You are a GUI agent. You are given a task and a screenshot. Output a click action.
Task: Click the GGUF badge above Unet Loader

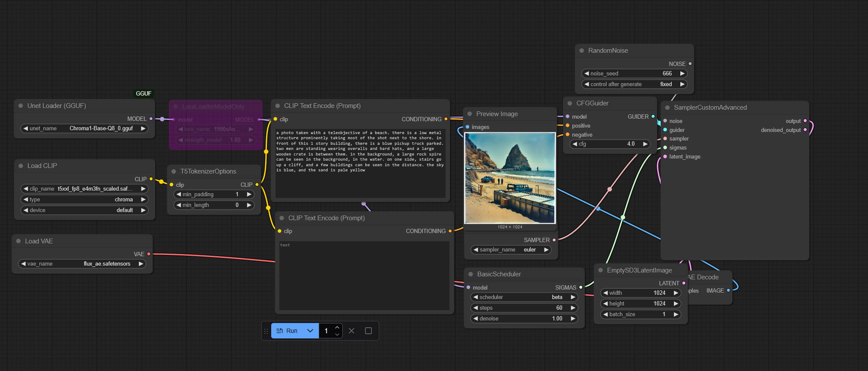point(144,93)
